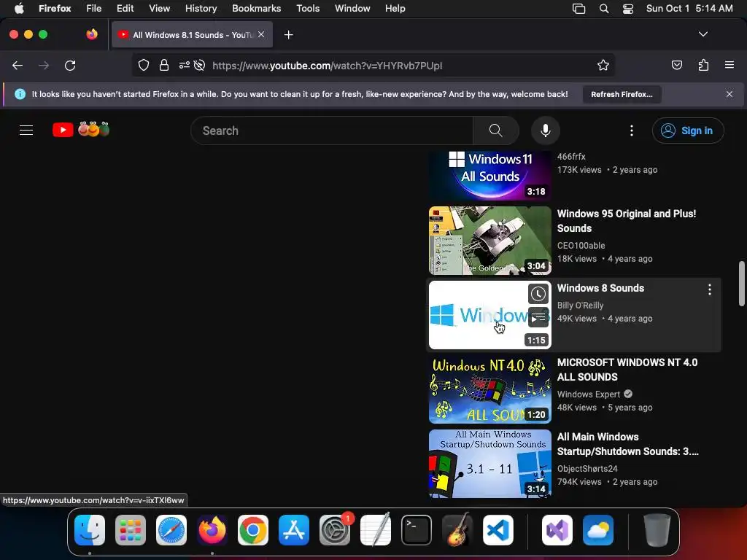The image size is (747, 560).
Task: Add Windows 8 Sounds to the queue
Action: click(538, 317)
